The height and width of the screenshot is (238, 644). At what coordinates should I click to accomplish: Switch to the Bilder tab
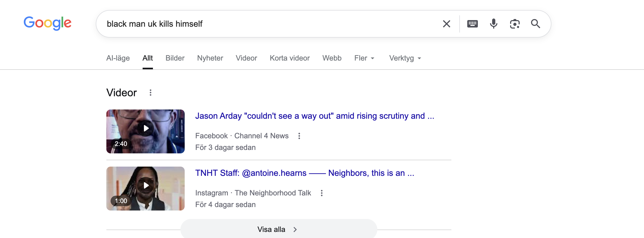pyautogui.click(x=175, y=58)
